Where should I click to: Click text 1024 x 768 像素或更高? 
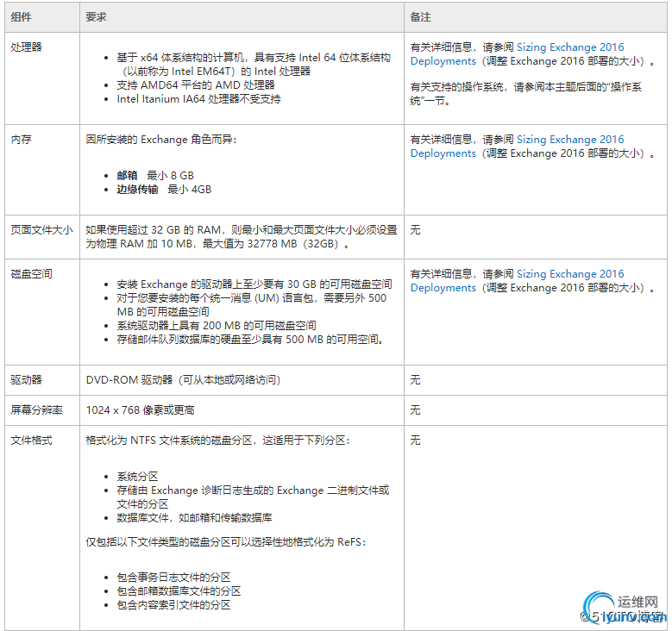[140, 410]
